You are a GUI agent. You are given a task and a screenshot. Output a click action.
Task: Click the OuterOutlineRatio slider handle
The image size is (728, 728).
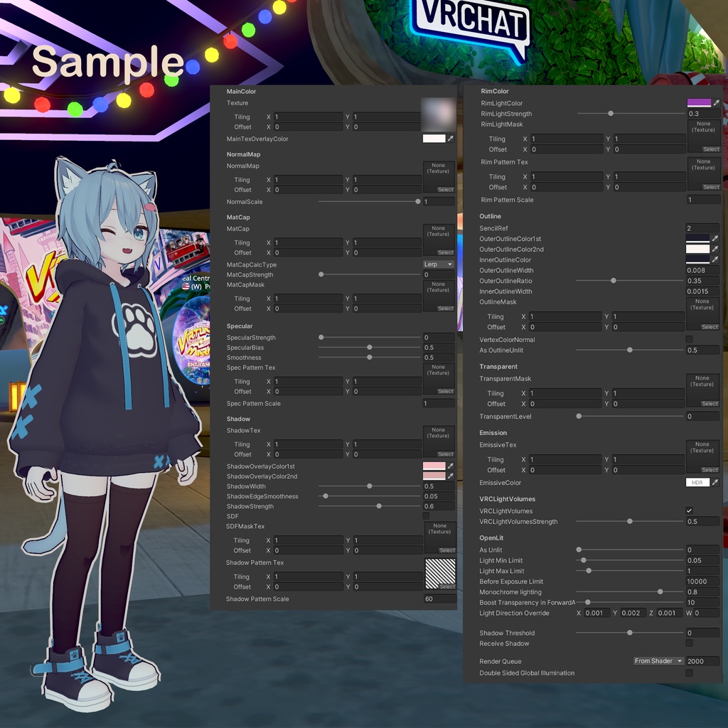[614, 280]
